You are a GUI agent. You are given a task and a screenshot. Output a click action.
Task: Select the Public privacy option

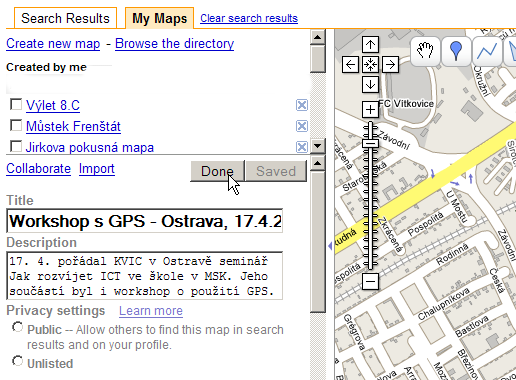[x=18, y=327]
